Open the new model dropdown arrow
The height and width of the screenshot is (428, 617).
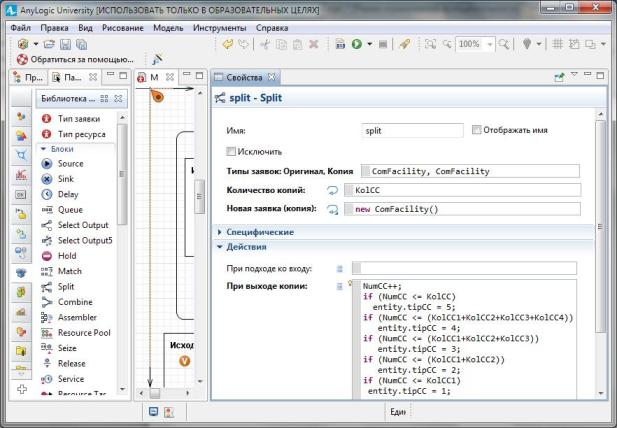click(x=35, y=44)
